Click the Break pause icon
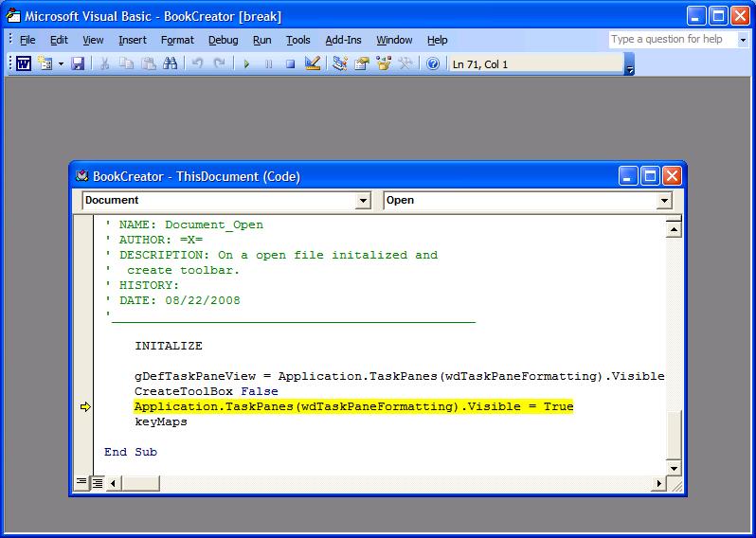 pyautogui.click(x=268, y=64)
